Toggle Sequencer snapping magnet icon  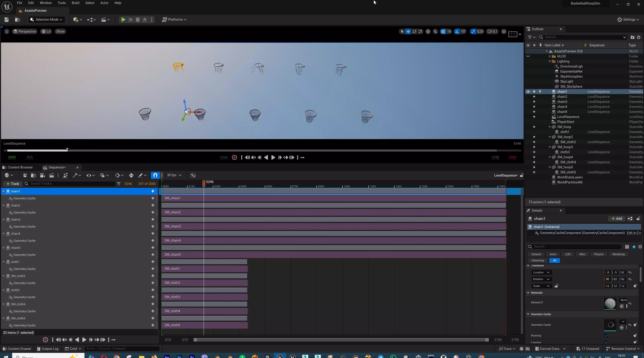point(155,175)
